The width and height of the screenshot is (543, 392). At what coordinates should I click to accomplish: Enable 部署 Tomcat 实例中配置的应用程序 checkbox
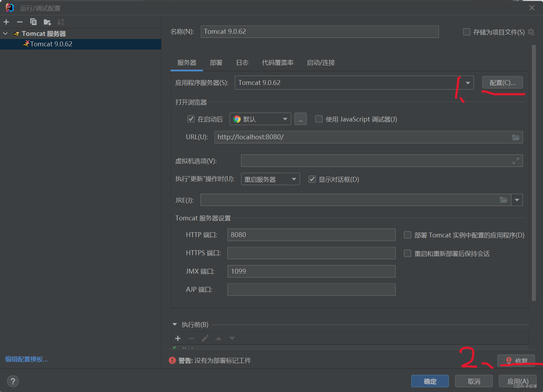[408, 235]
